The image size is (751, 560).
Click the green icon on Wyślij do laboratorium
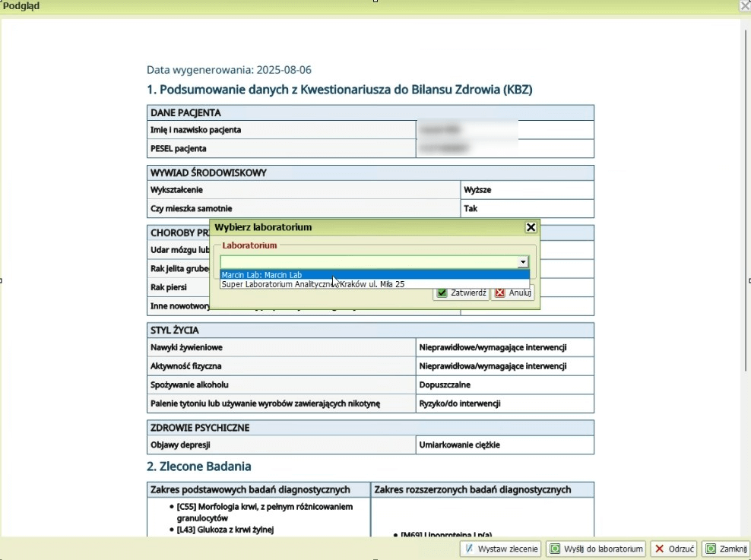coord(556,549)
